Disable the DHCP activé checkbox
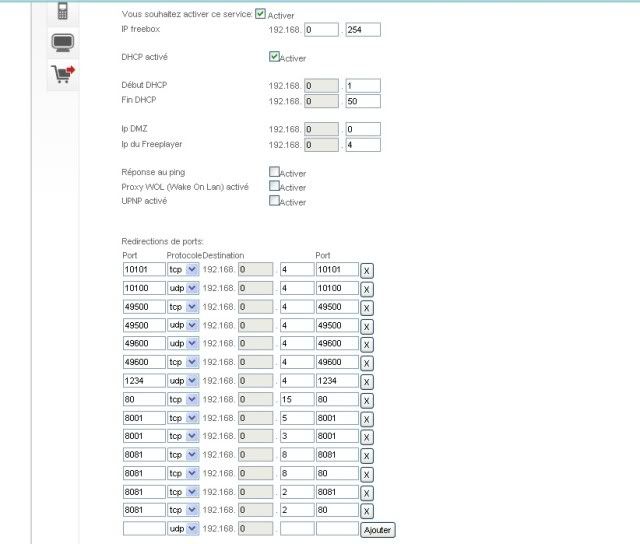 [x=275, y=57]
